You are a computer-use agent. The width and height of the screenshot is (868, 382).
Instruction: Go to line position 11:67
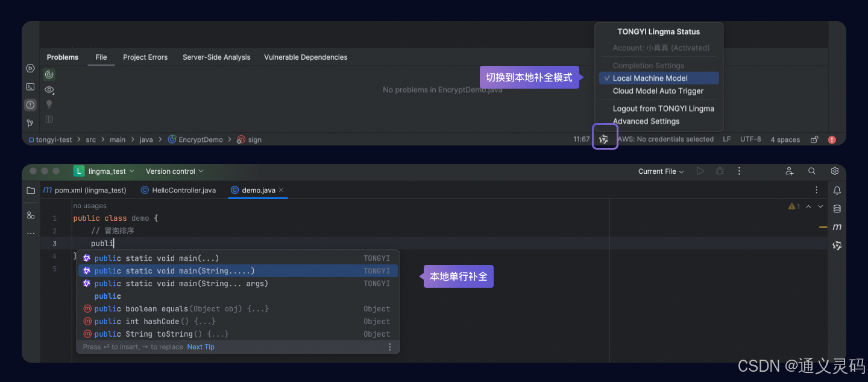582,139
